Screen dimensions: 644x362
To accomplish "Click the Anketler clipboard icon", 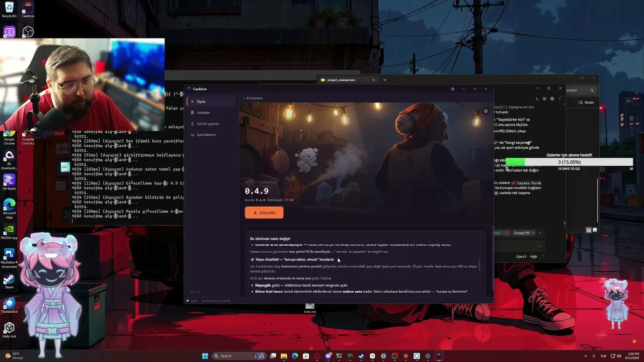I will pos(192,113).
